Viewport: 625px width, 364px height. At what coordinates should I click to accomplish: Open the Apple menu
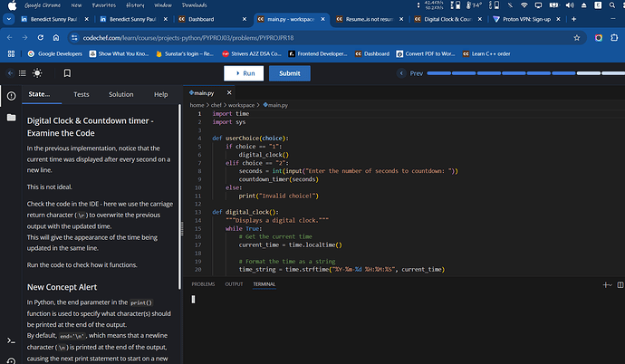13,5
